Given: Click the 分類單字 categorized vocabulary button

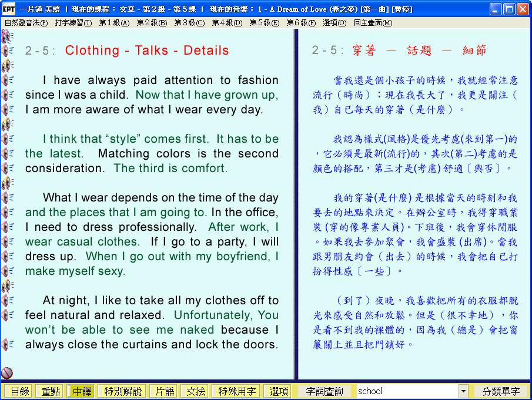Looking at the screenshot, I should [501, 391].
